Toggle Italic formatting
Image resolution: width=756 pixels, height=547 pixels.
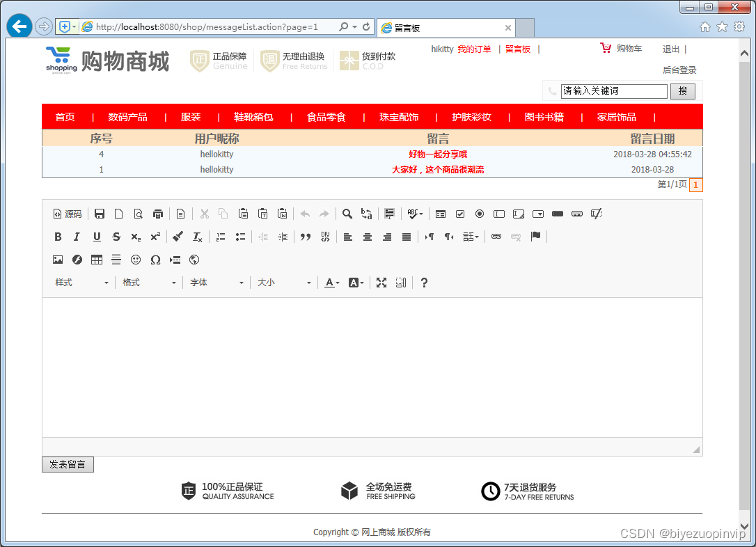click(x=77, y=237)
